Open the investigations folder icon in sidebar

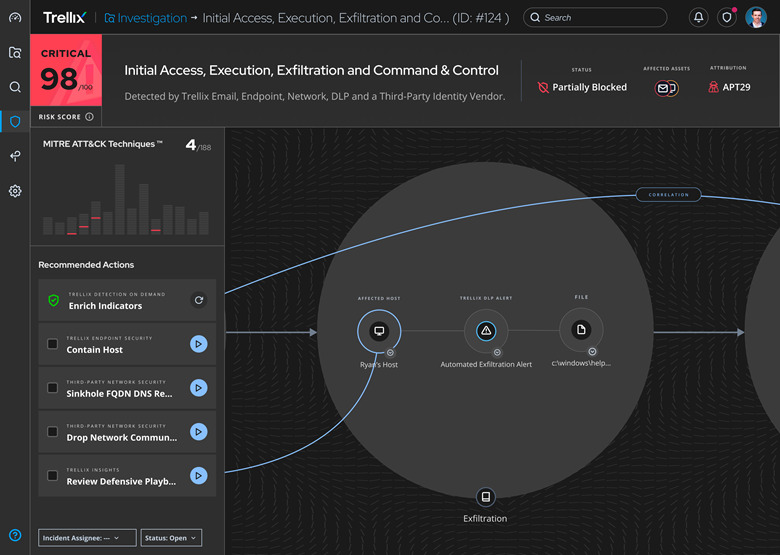coord(15,52)
